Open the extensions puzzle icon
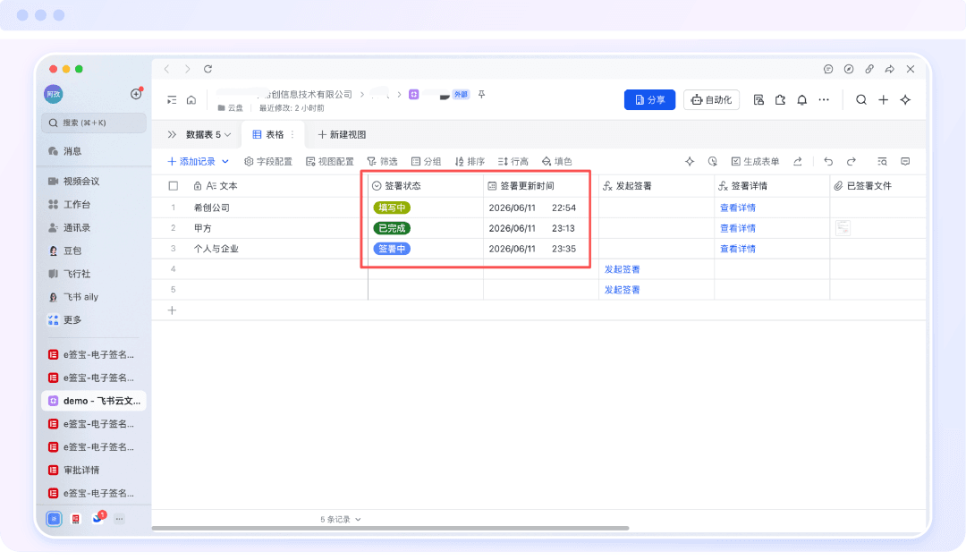966x560 pixels. (x=780, y=100)
